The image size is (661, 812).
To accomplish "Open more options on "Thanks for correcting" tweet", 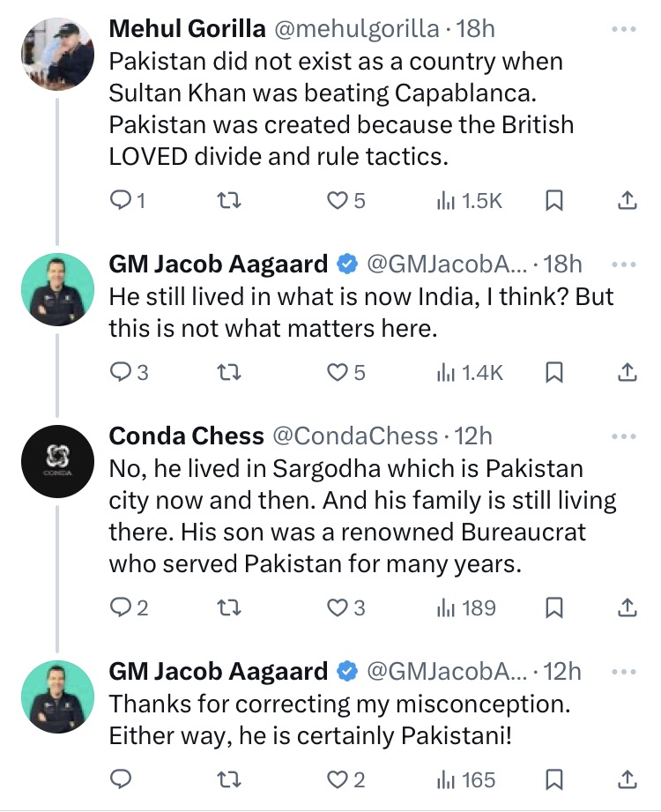I will click(623, 672).
